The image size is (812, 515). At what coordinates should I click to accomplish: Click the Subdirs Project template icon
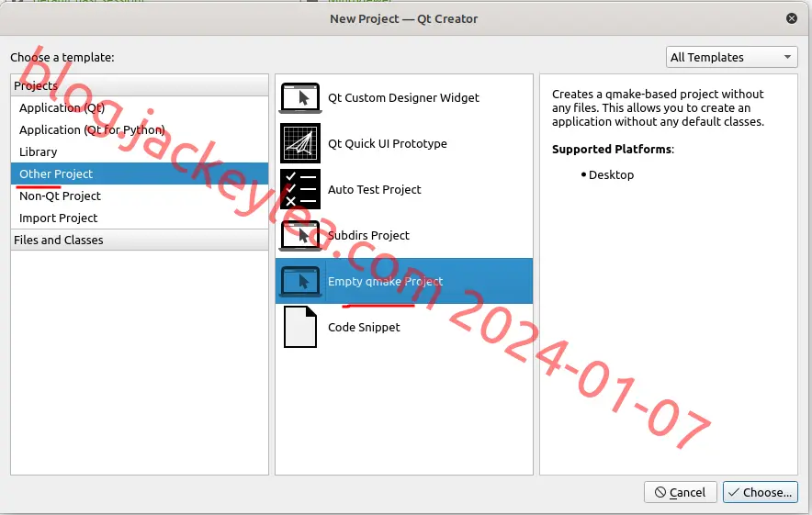300,236
